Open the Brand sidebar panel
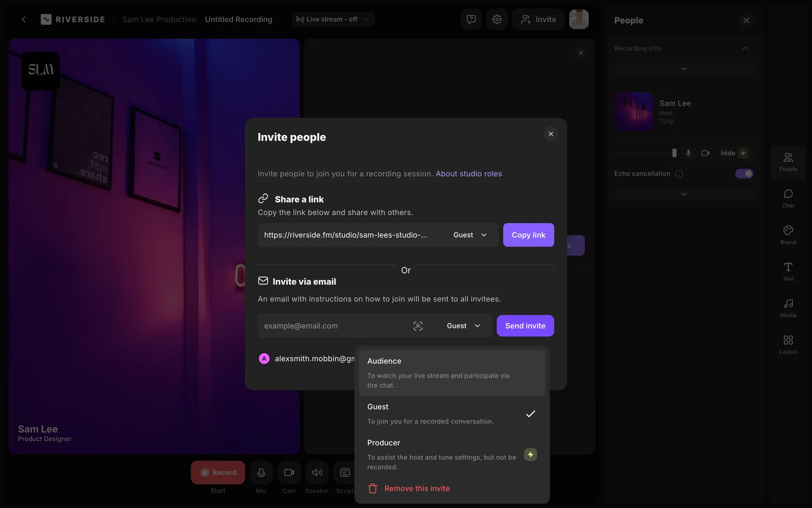This screenshot has height=508, width=812. click(x=788, y=235)
